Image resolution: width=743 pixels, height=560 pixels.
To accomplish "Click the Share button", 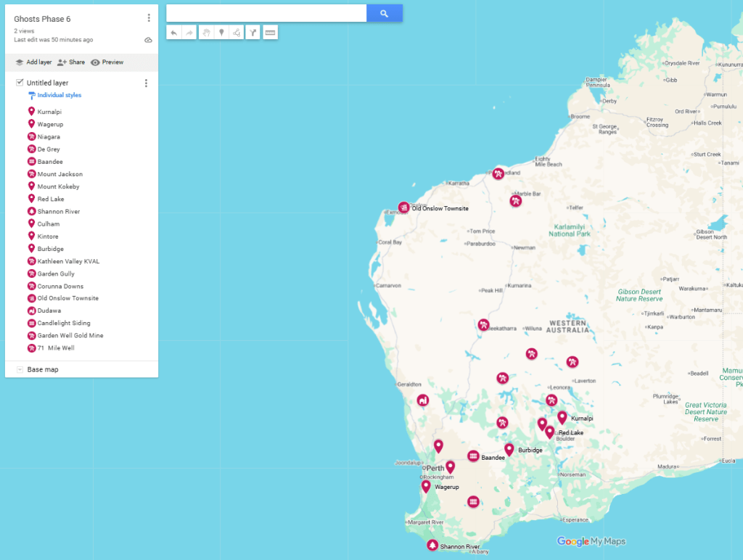I will click(x=71, y=62).
